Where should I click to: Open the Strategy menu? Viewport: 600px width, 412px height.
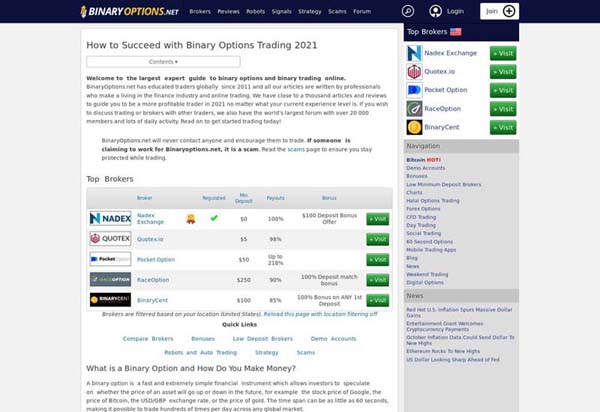310,11
